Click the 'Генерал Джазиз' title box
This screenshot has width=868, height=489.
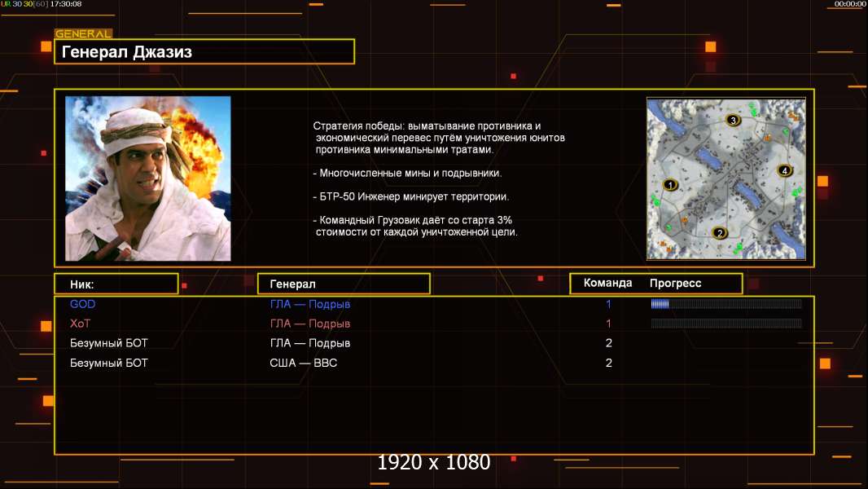[x=204, y=51]
